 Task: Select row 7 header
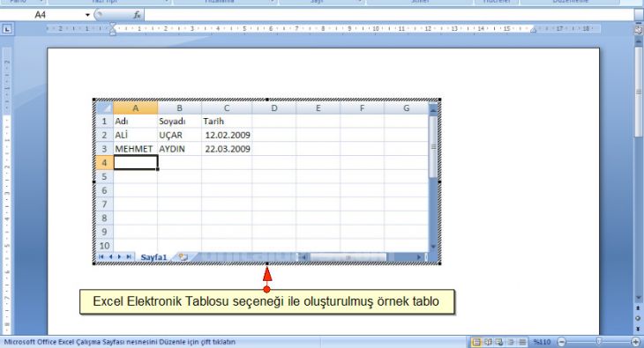click(104, 204)
